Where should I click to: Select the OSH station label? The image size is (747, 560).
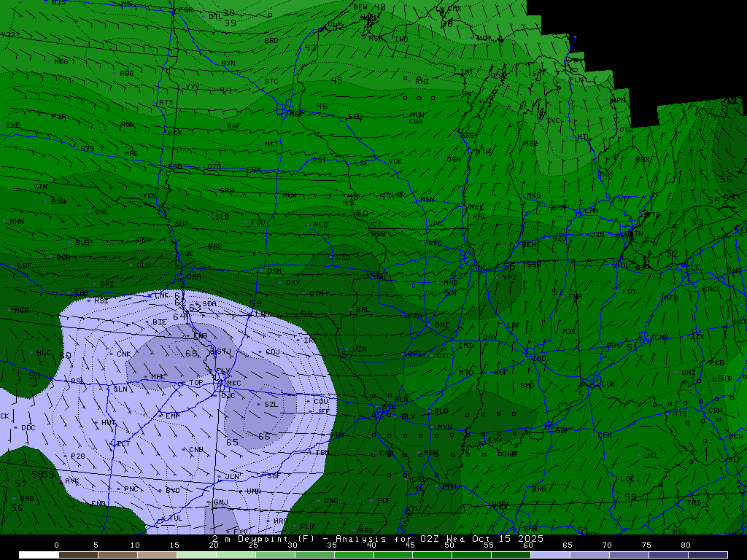click(x=454, y=160)
